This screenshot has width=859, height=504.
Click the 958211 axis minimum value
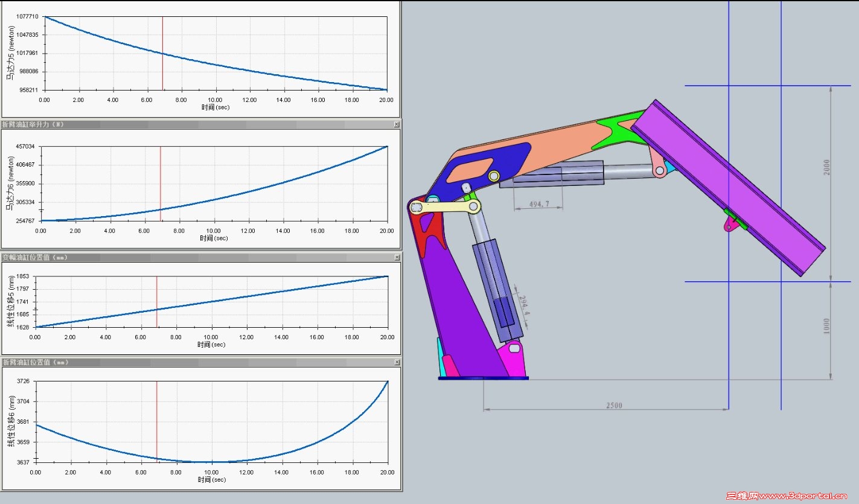pyautogui.click(x=28, y=90)
